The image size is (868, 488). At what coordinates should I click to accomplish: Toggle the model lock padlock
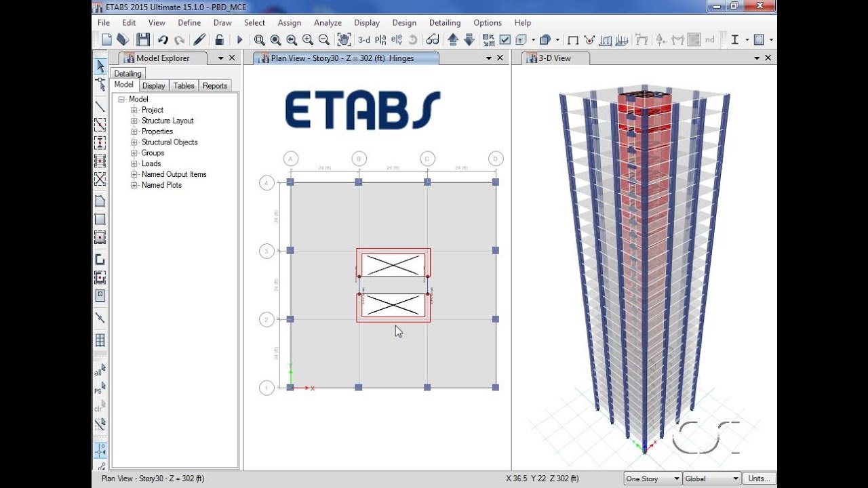(220, 39)
